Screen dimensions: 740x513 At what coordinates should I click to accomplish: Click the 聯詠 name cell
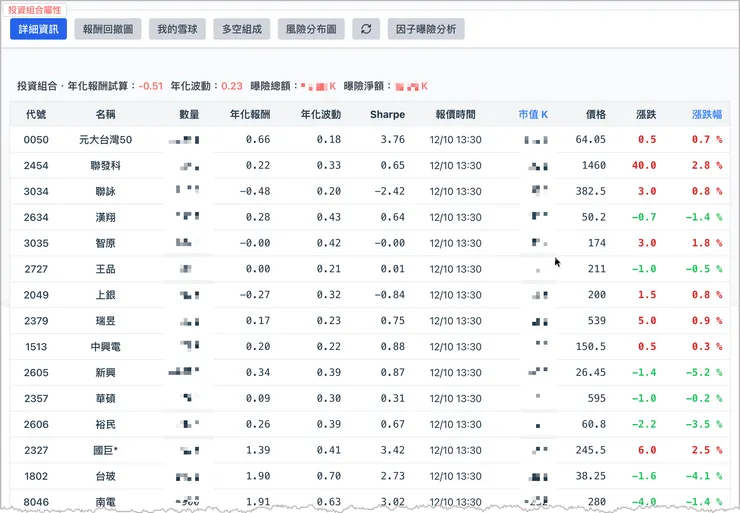click(105, 192)
